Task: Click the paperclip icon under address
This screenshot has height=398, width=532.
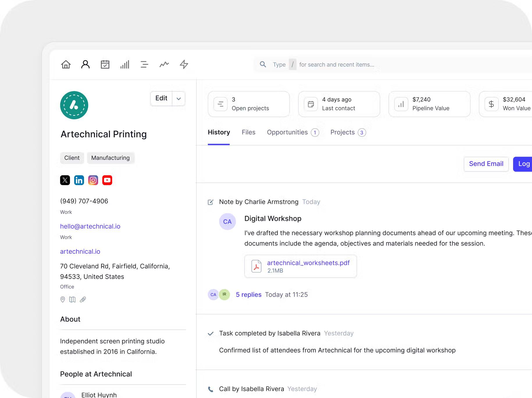Action: [83, 299]
